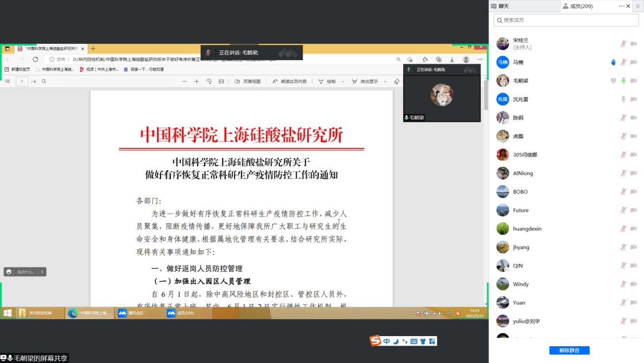The image size is (644, 363).
Task: Click the zoom in plus icon in PDF toolbar
Action: coord(197,81)
